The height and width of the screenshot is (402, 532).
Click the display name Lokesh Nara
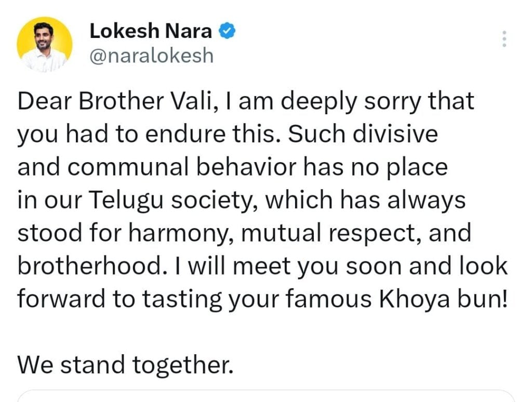tap(151, 31)
